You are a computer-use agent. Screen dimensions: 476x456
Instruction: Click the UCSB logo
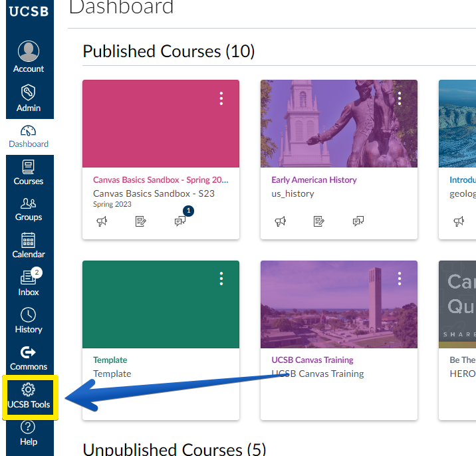tap(29, 11)
